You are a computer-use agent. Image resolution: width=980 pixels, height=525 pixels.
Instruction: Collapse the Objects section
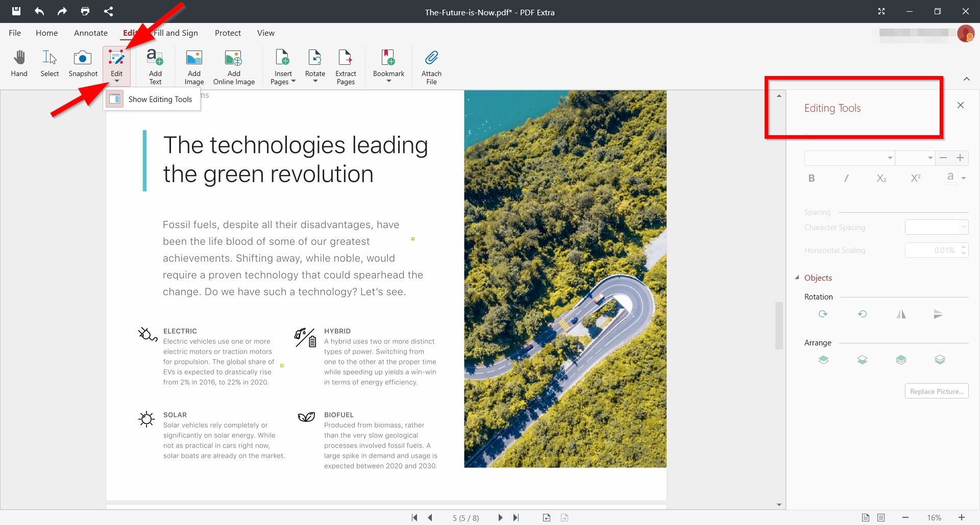click(x=797, y=278)
